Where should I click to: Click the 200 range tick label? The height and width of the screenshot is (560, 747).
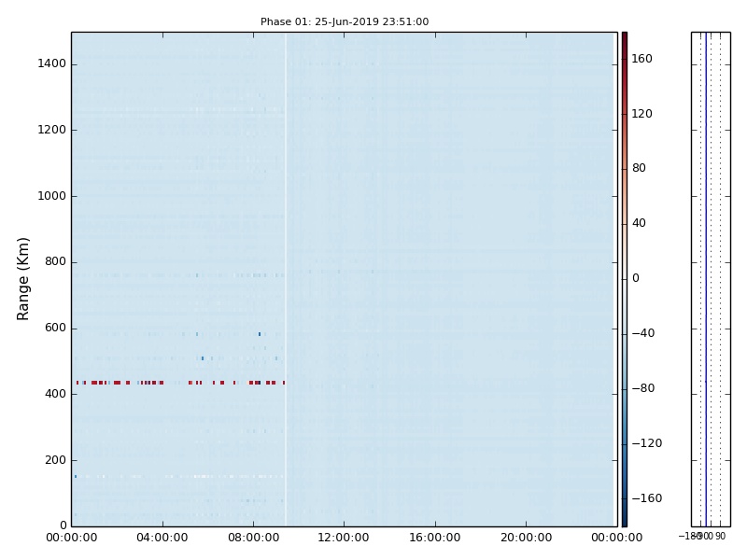[55, 460]
